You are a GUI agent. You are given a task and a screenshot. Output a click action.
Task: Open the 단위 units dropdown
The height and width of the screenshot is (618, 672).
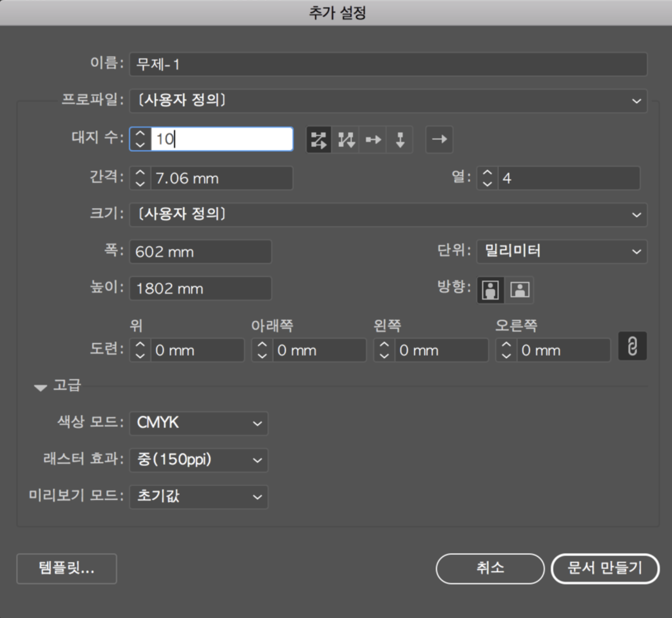click(x=562, y=251)
